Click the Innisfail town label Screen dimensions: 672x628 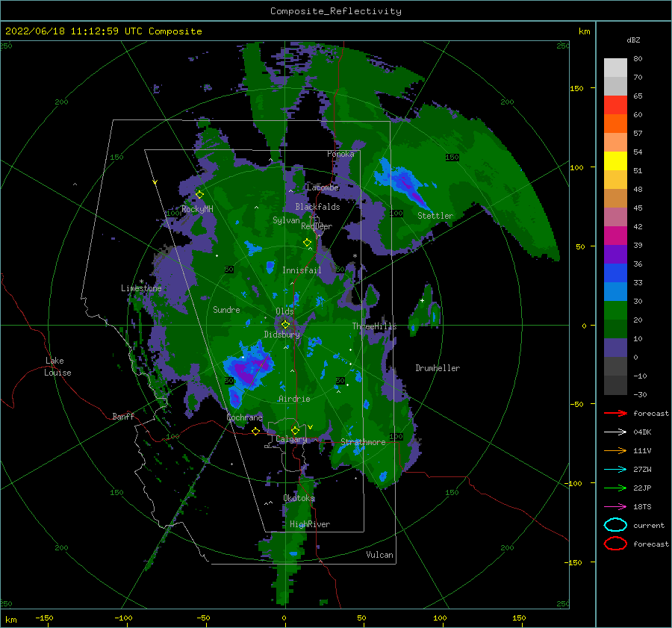[x=302, y=270]
